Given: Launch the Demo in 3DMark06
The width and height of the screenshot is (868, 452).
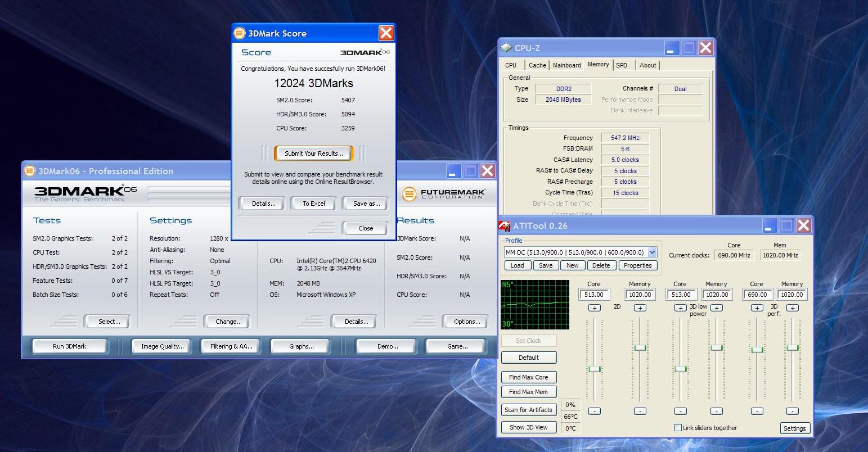Looking at the screenshot, I should click(x=388, y=346).
